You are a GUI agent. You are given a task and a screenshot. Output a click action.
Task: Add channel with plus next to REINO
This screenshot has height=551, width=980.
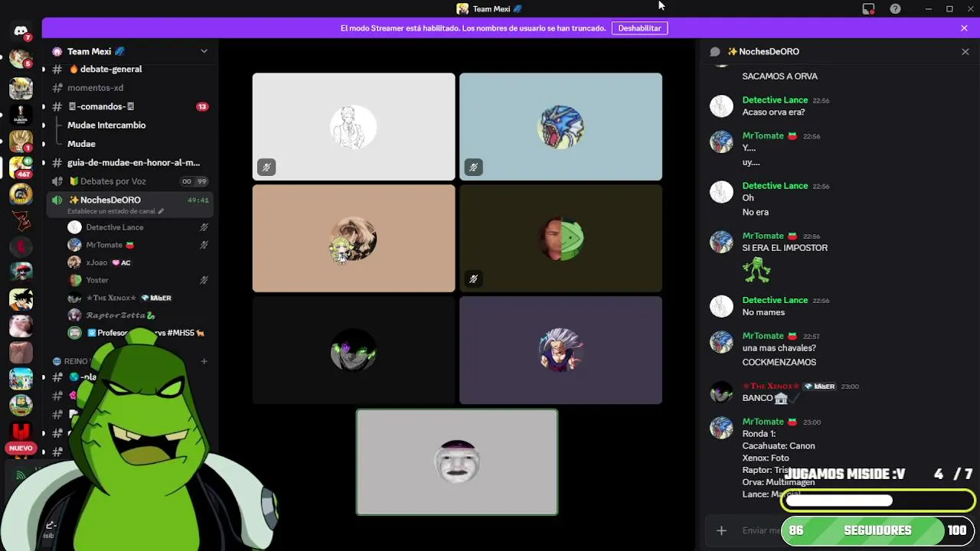(204, 361)
